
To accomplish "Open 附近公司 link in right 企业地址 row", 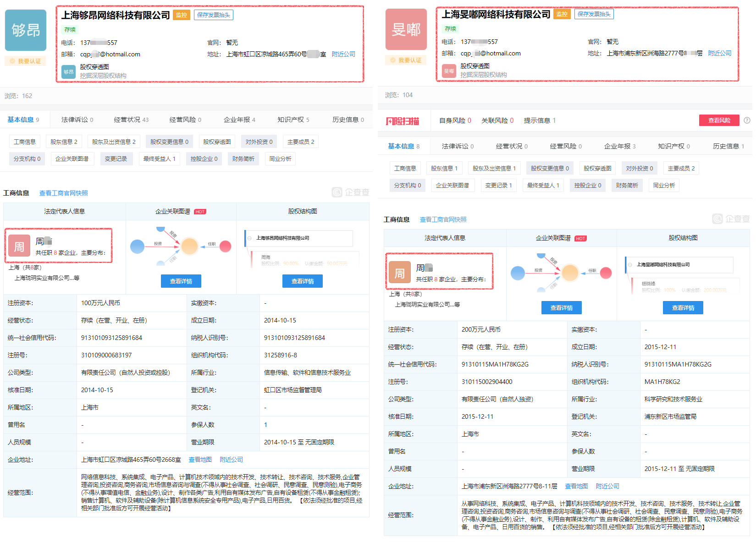I will tap(607, 486).
